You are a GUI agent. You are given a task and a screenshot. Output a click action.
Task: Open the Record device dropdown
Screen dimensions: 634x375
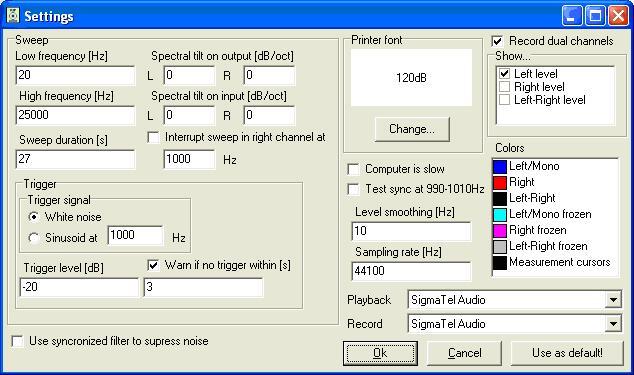pos(613,324)
